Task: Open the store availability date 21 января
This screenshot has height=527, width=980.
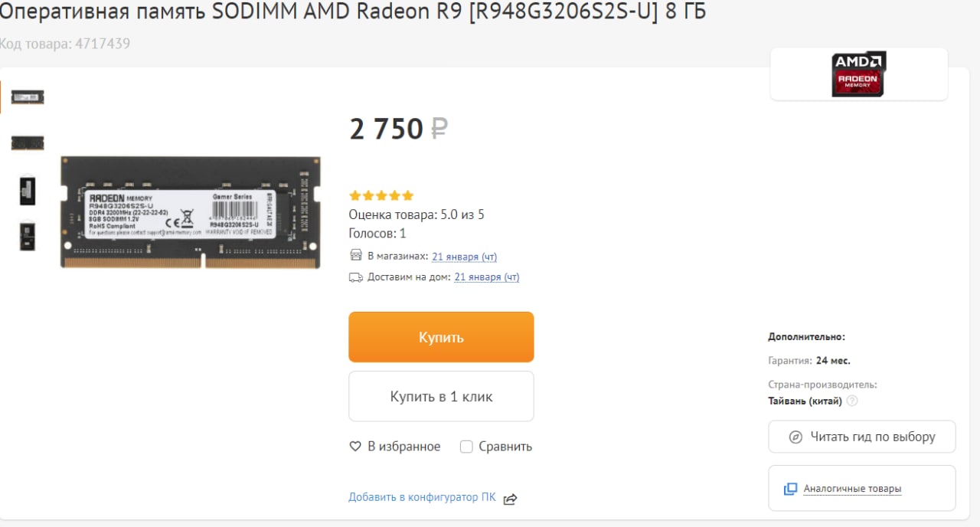Action: (465, 257)
